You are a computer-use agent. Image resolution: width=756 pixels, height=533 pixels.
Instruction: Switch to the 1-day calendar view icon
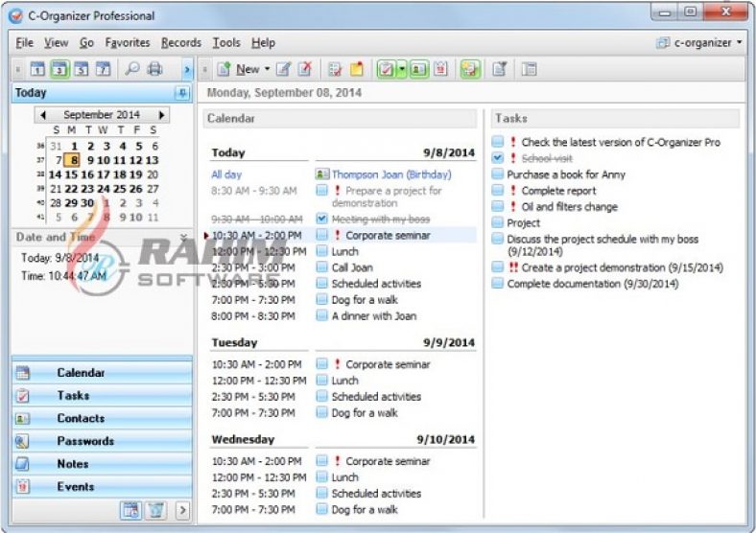click(37, 69)
